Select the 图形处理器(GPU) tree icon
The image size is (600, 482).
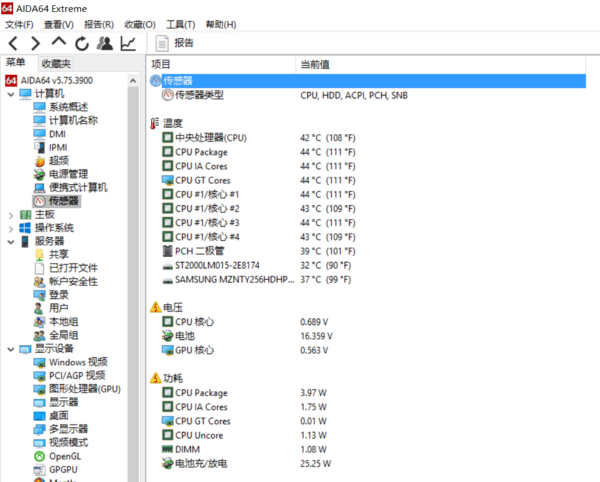[39, 389]
